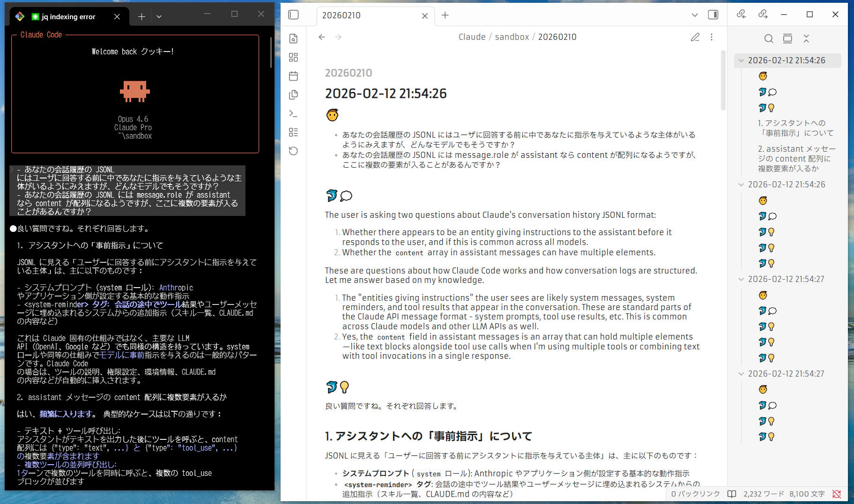Image resolution: width=854 pixels, height=504 pixels.
Task: Click the search icon in right sidebar
Action: (769, 38)
